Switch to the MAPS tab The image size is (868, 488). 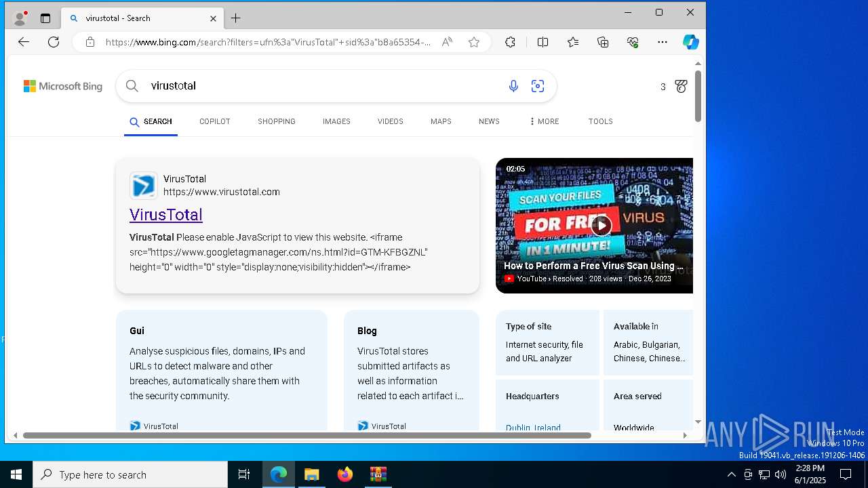[441, 122]
